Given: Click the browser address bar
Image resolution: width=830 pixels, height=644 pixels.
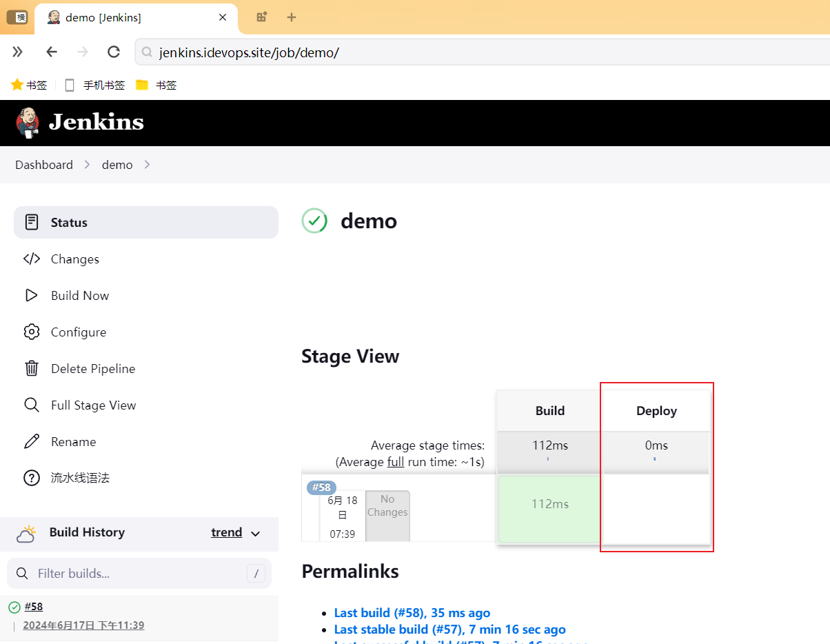Looking at the screenshot, I should 483,52.
